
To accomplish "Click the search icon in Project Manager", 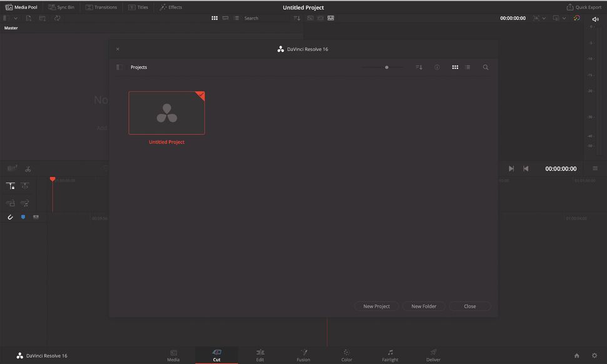I will [x=486, y=67].
